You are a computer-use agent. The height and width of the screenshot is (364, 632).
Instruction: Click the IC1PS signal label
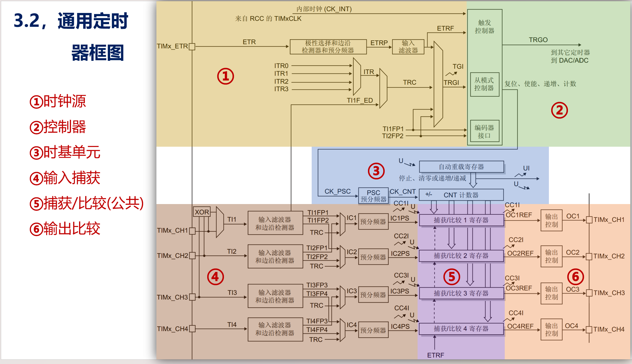point(400,218)
